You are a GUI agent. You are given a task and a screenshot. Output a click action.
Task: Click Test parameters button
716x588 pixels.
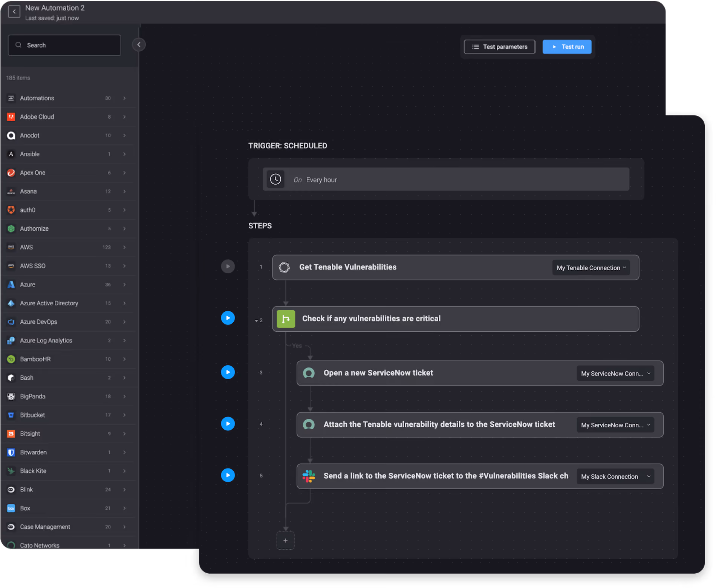499,47
